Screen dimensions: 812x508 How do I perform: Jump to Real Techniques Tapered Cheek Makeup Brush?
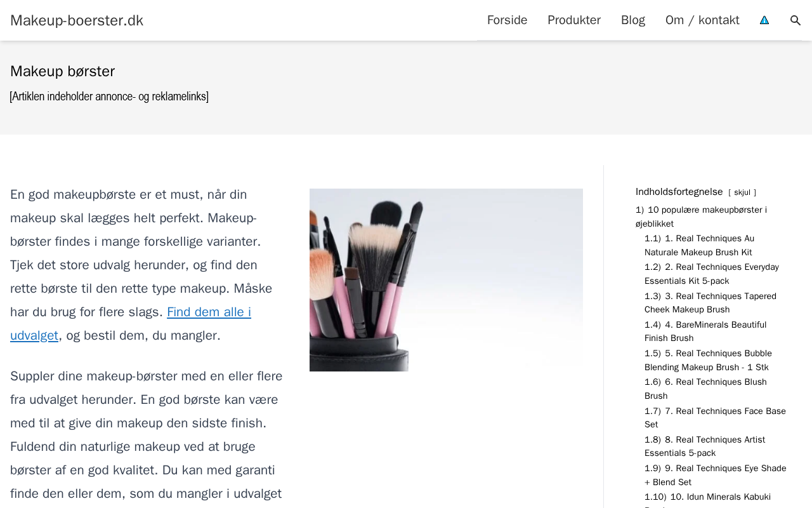[x=710, y=303]
